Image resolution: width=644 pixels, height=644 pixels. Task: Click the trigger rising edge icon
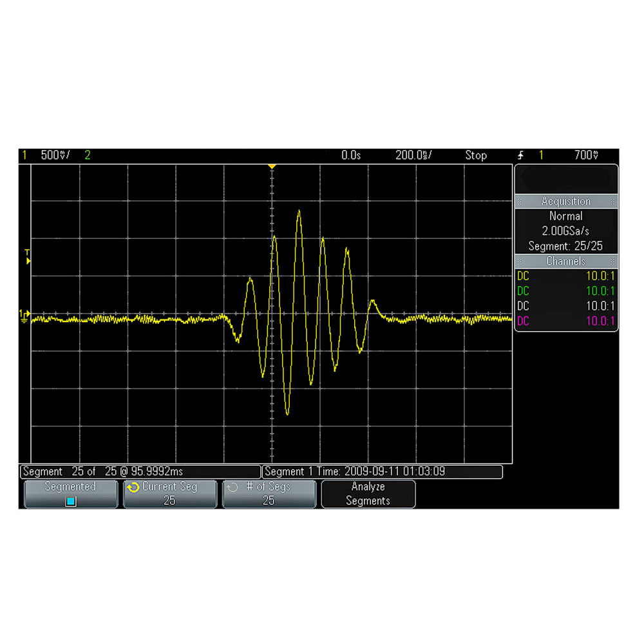[x=521, y=155]
